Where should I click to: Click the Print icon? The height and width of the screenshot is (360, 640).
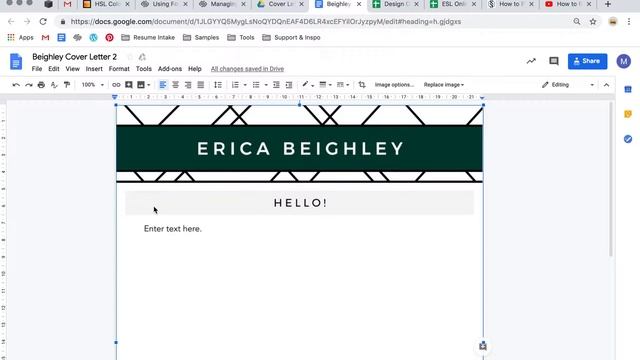coord(41,85)
